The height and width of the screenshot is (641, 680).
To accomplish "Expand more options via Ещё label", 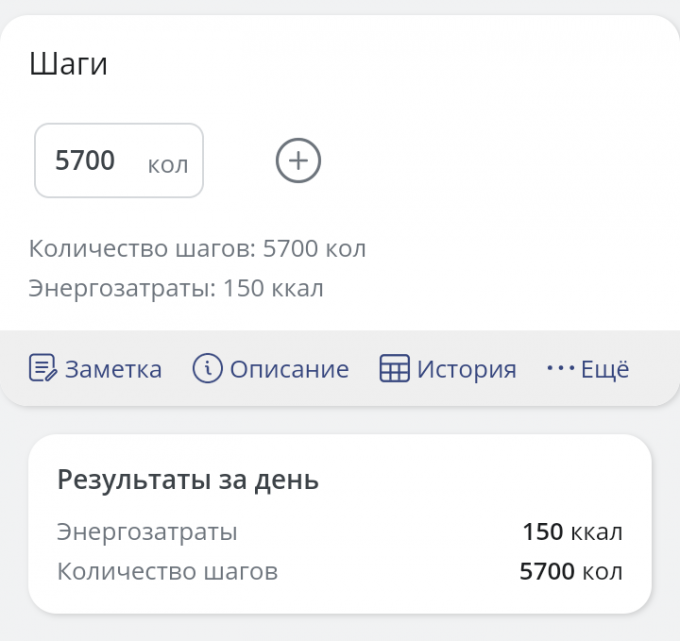I will 605,368.
